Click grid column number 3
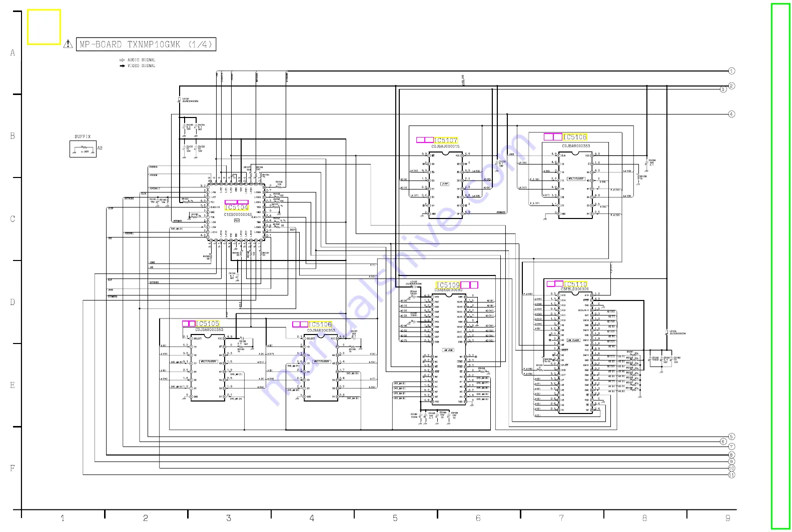Image resolution: width=792 pixels, height=532 pixels. point(229,518)
